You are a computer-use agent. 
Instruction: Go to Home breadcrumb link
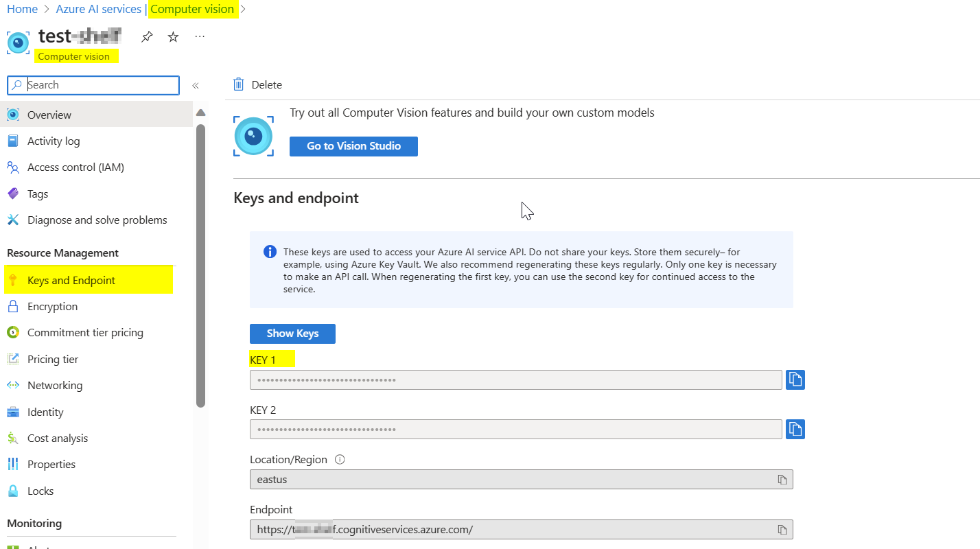(22, 9)
